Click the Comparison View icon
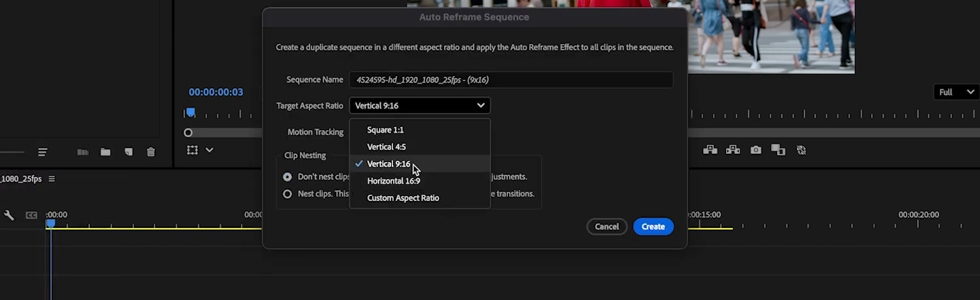The width and height of the screenshot is (980, 300). pyautogui.click(x=778, y=150)
